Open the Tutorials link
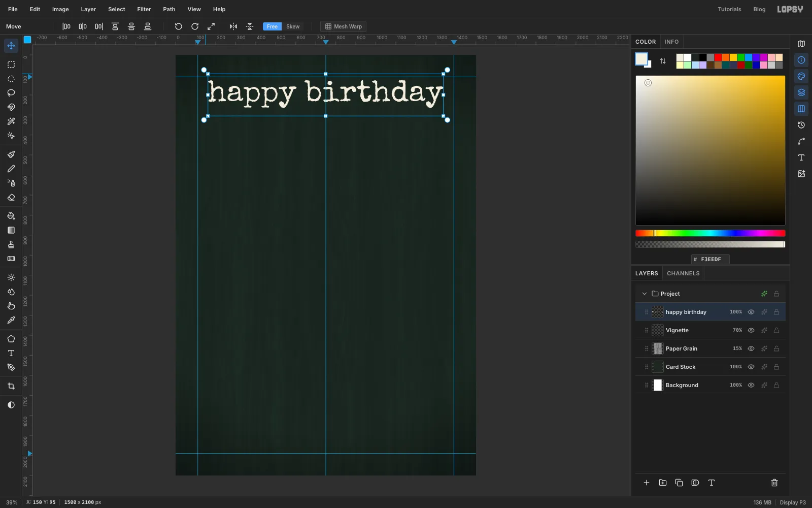 [x=729, y=9]
